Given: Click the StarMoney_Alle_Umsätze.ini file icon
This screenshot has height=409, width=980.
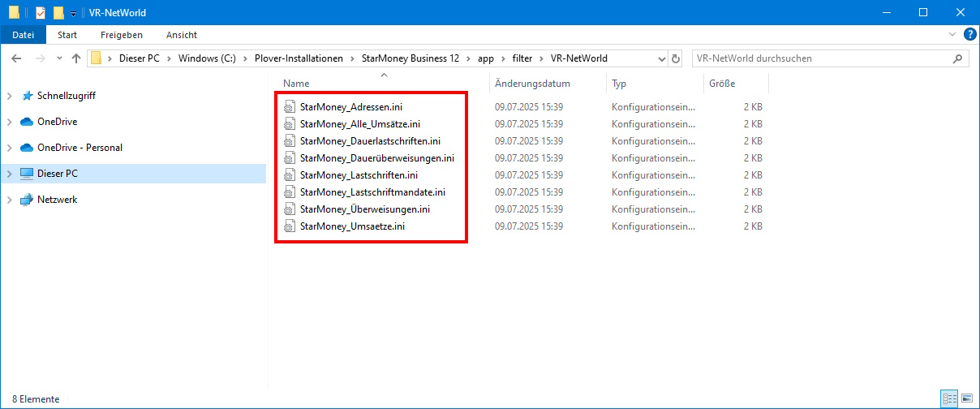Looking at the screenshot, I should 289,124.
